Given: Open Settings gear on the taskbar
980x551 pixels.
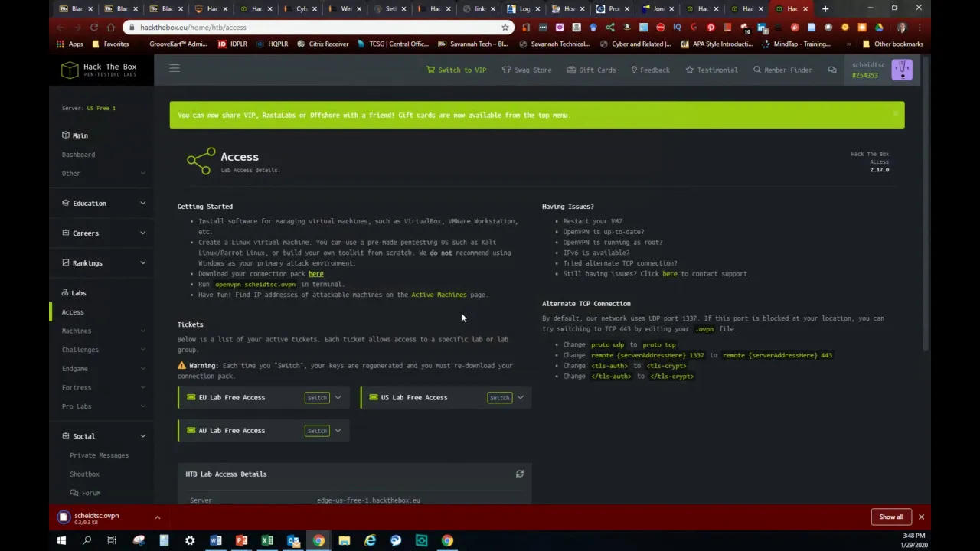Looking at the screenshot, I should [x=190, y=541].
